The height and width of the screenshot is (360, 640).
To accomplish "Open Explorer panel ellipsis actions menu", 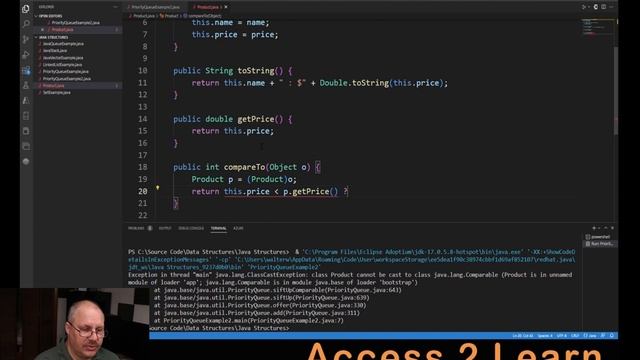I will [x=116, y=7].
